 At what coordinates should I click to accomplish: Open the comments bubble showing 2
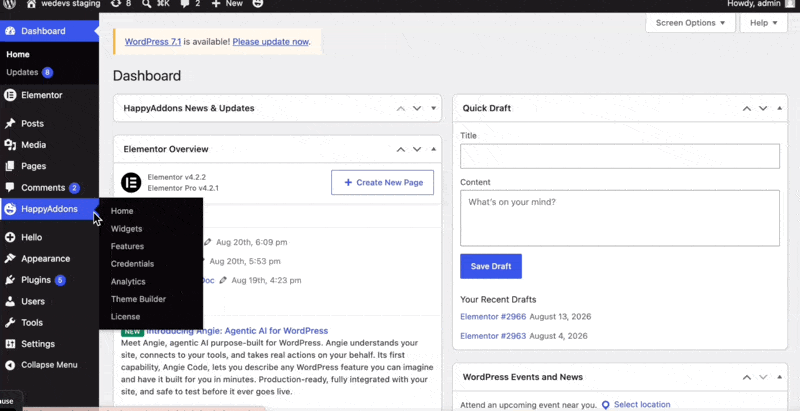point(190,4)
